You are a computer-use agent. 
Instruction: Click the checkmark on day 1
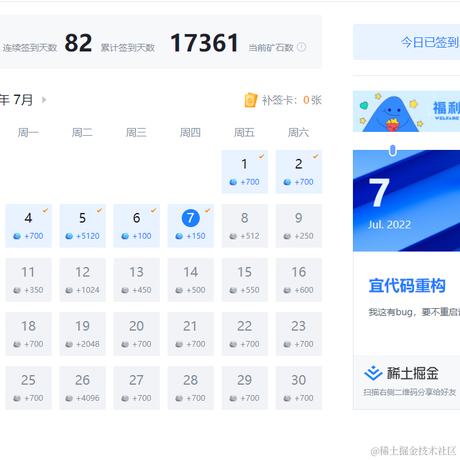(262, 156)
